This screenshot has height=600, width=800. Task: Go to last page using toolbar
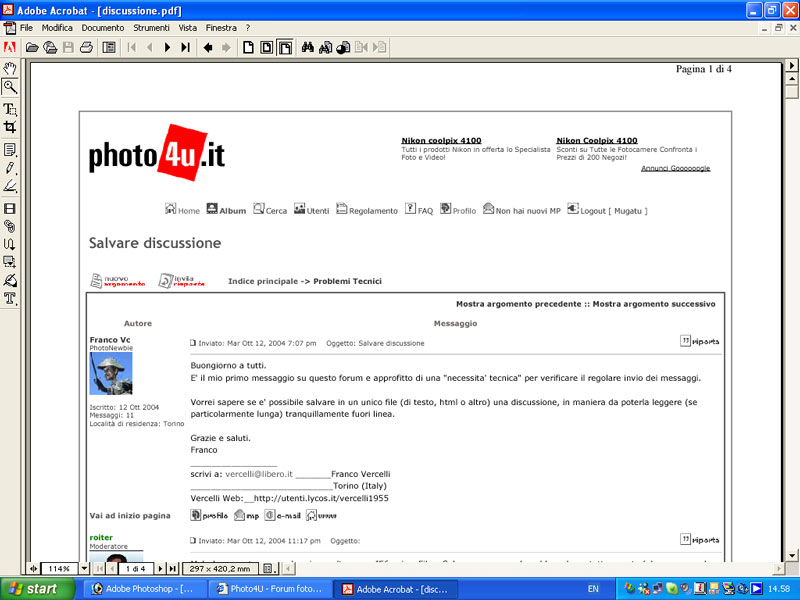tap(185, 47)
